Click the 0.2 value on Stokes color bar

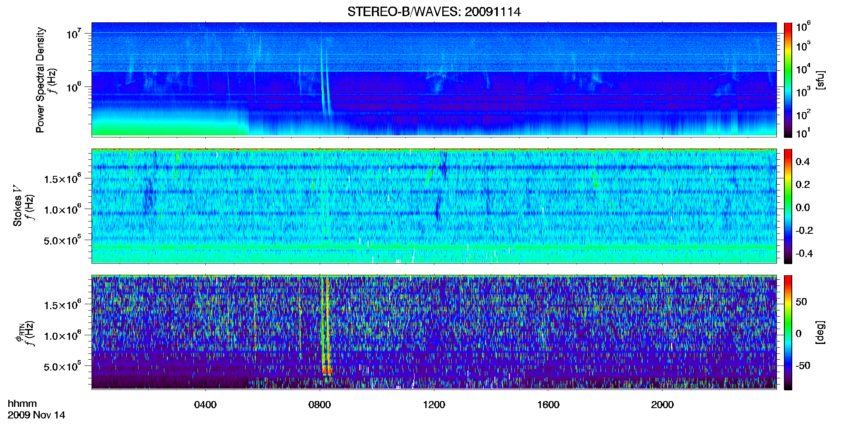pyautogui.click(x=803, y=185)
